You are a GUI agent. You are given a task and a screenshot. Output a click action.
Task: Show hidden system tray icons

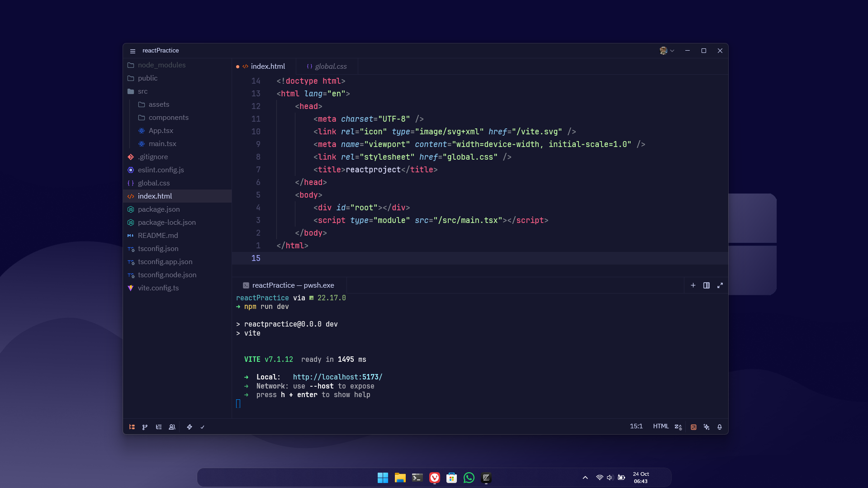pyautogui.click(x=585, y=478)
